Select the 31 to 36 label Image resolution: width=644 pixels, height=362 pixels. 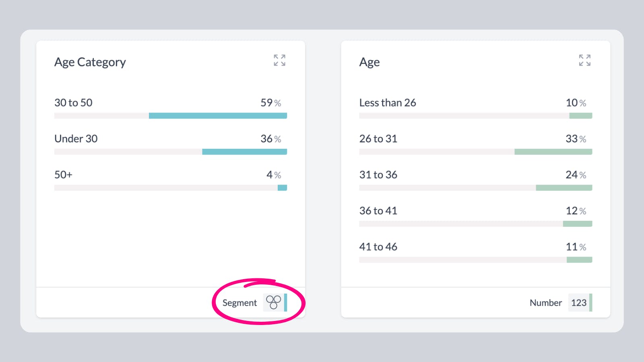(378, 175)
